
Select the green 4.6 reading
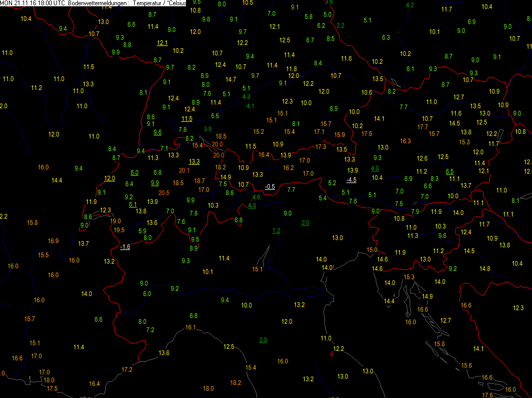click(x=257, y=197)
